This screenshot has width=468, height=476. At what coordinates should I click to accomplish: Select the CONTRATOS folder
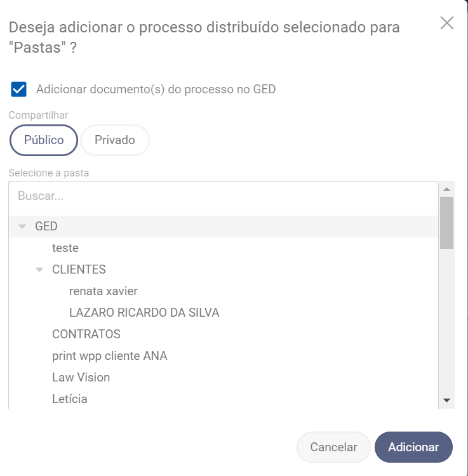coord(86,334)
